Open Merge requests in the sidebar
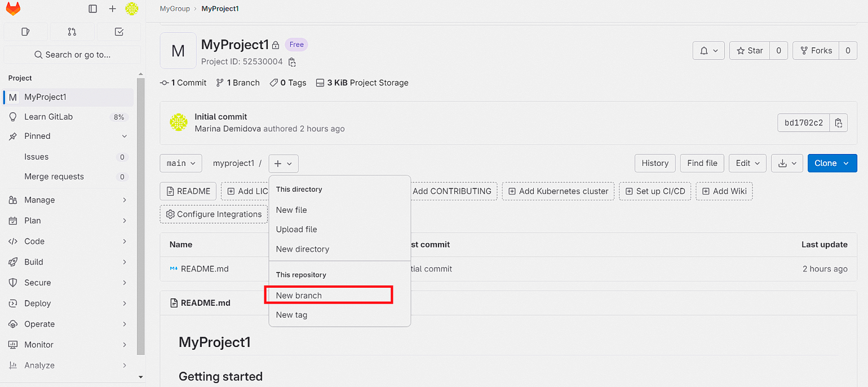The height and width of the screenshot is (387, 868). (x=69, y=177)
